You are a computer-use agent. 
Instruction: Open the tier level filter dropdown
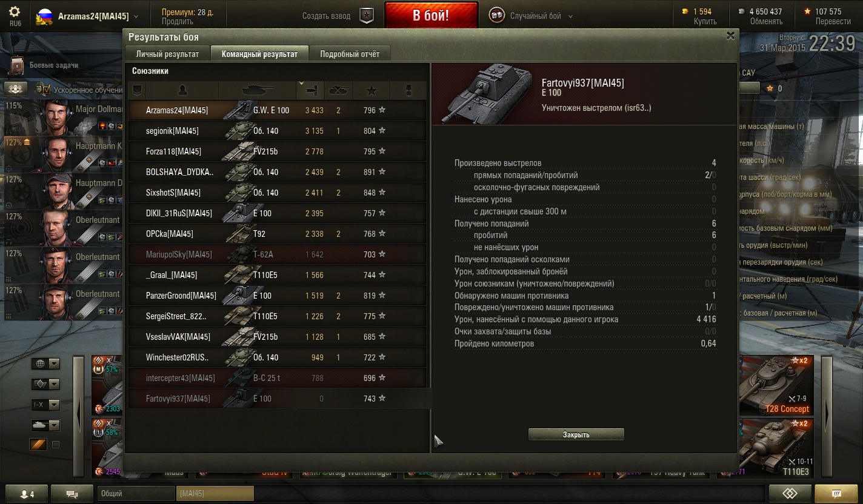[46, 405]
